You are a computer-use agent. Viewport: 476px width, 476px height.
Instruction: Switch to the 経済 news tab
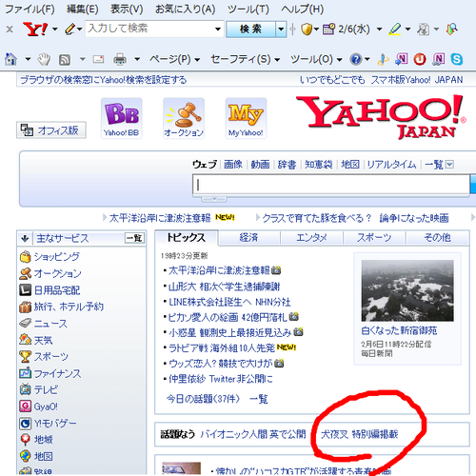[x=248, y=238]
